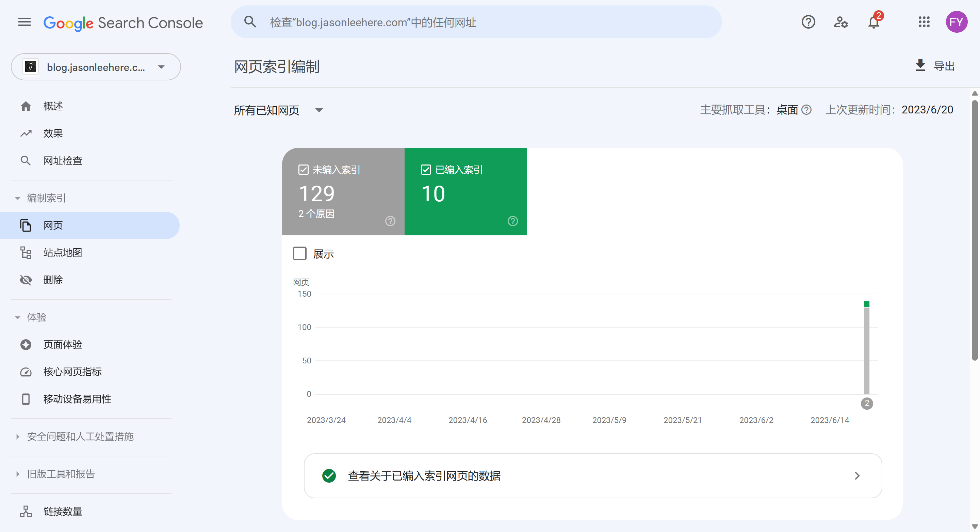Click help icon in 未编入索引 card
This screenshot has height=532, width=980.
(x=390, y=221)
